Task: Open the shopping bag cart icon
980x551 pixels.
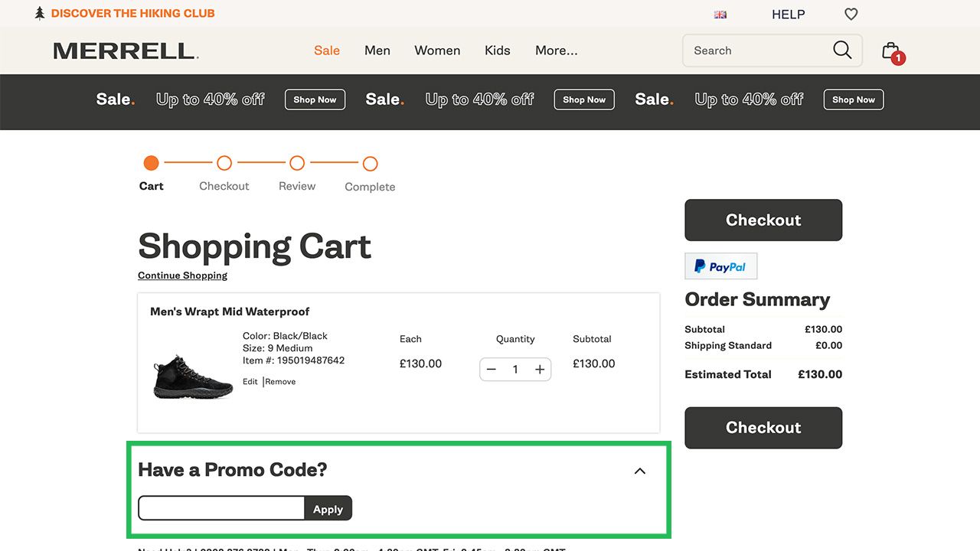Action: point(892,52)
